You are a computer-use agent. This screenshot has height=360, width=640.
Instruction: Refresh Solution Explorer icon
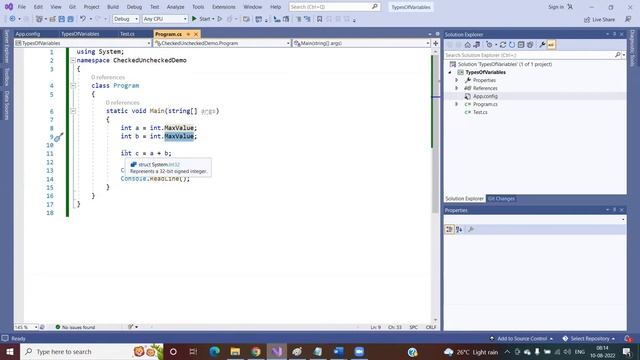pyautogui.click(x=512, y=45)
